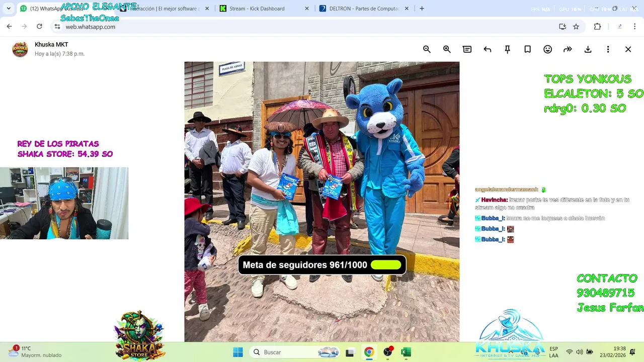
Task: Open the notification bell icon
Action: (633, 352)
